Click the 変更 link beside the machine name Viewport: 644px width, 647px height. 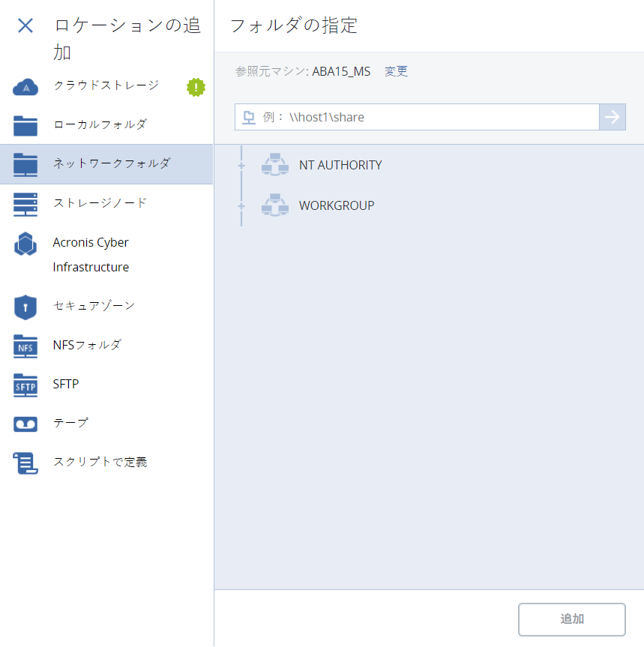pos(396,72)
